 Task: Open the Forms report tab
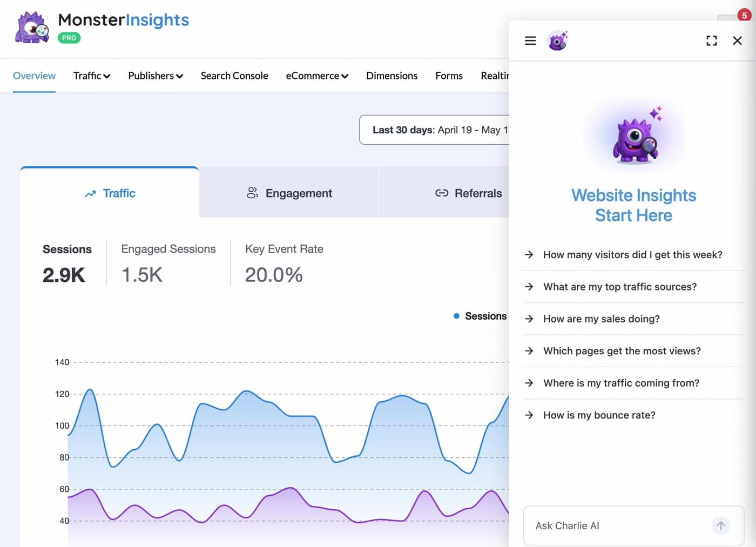pyautogui.click(x=449, y=76)
